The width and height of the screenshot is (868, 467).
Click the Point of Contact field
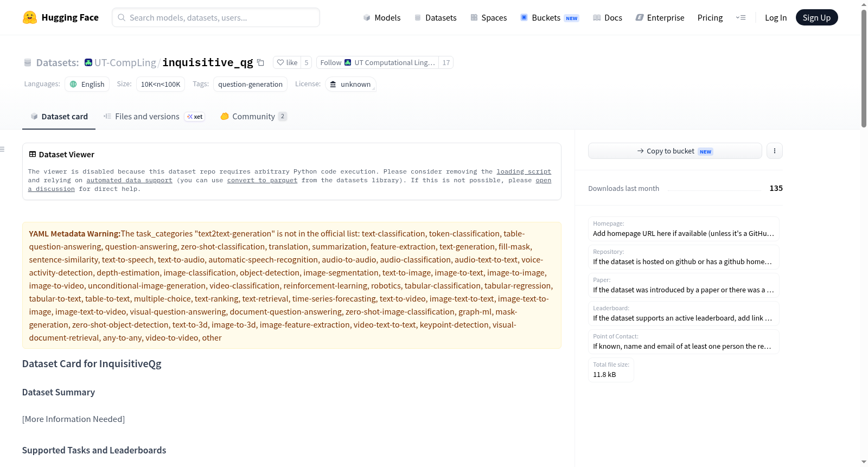coord(684,342)
